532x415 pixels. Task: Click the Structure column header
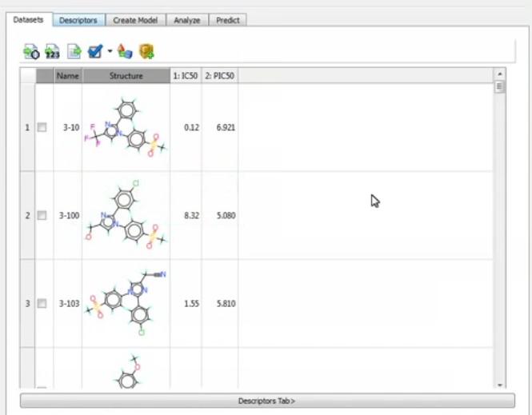[x=126, y=76]
